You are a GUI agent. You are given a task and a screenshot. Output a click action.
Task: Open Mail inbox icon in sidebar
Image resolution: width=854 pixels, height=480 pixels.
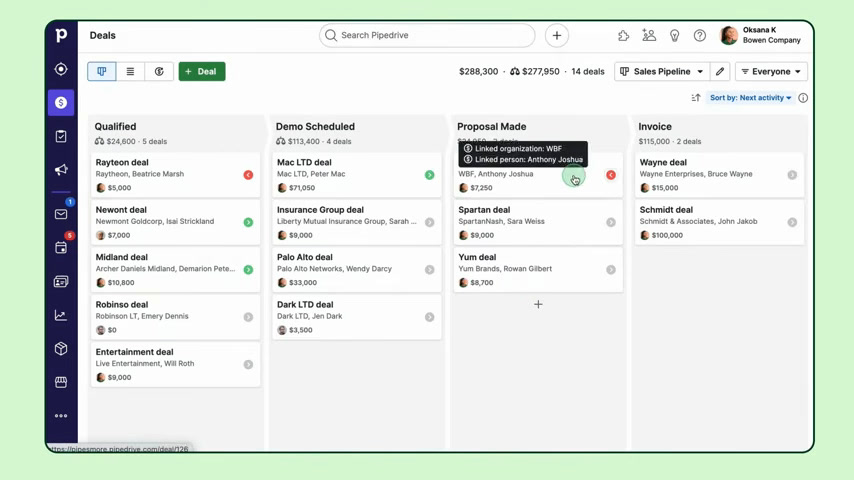(61, 214)
